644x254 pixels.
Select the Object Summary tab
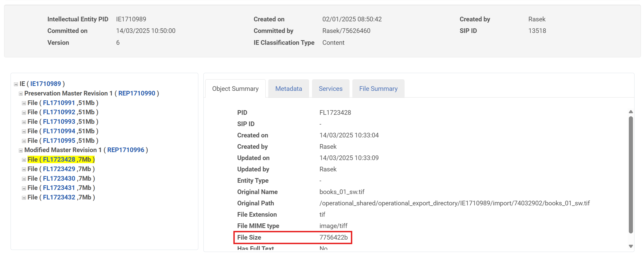[x=235, y=89]
